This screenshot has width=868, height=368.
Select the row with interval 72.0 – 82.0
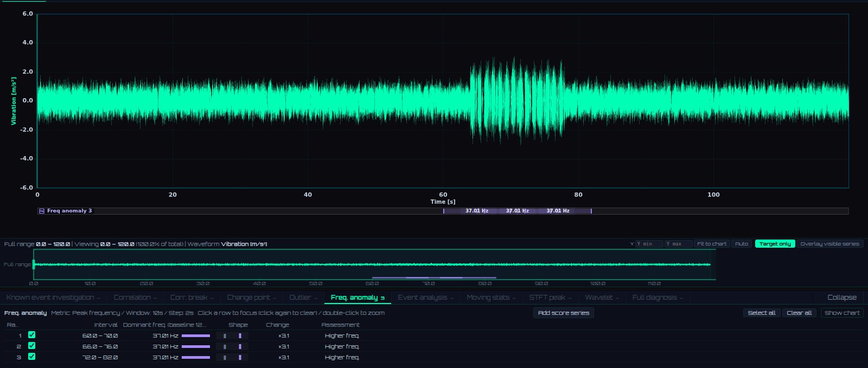[434, 357]
